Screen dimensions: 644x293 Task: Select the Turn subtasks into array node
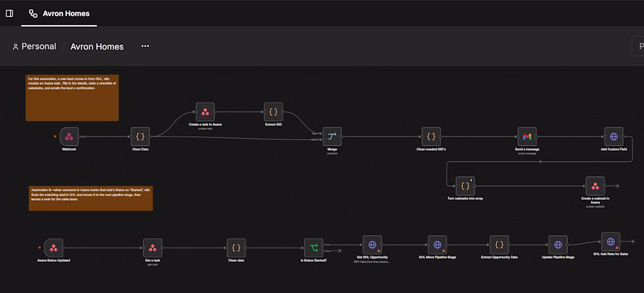coord(465,186)
